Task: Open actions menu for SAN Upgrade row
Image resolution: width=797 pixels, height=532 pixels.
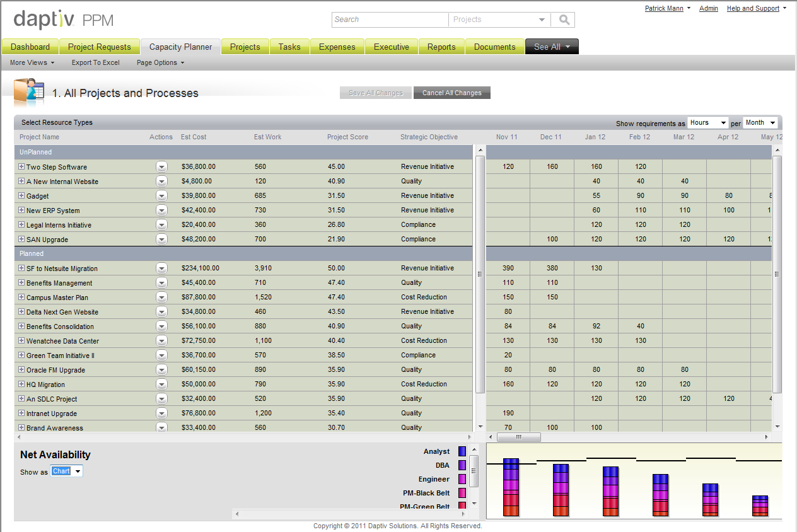Action: 162,240
